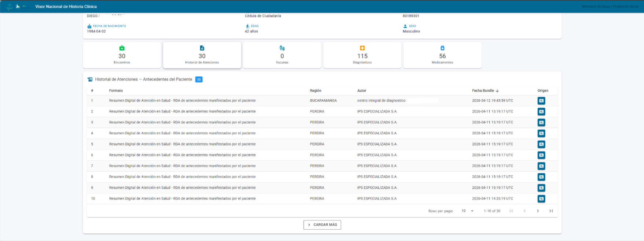Image resolution: width=644 pixels, height=241 pixels.
Task: Sort table by Región column header
Action: [315, 91]
